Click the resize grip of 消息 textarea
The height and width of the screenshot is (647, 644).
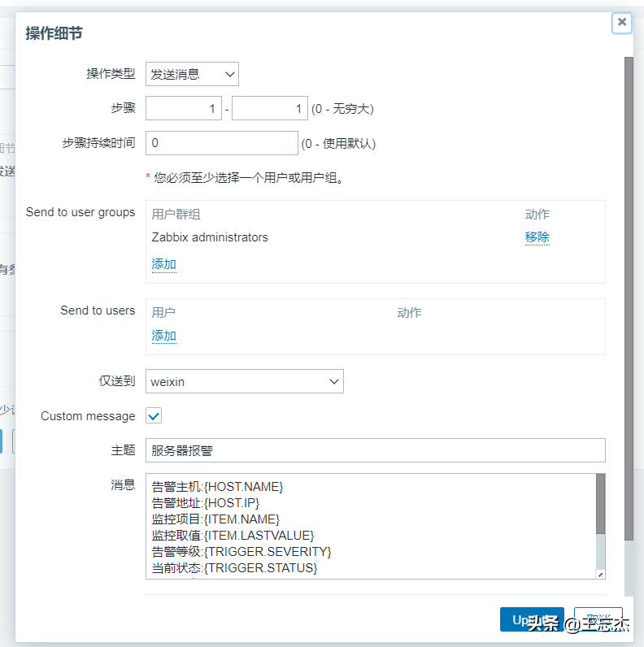pos(601,575)
